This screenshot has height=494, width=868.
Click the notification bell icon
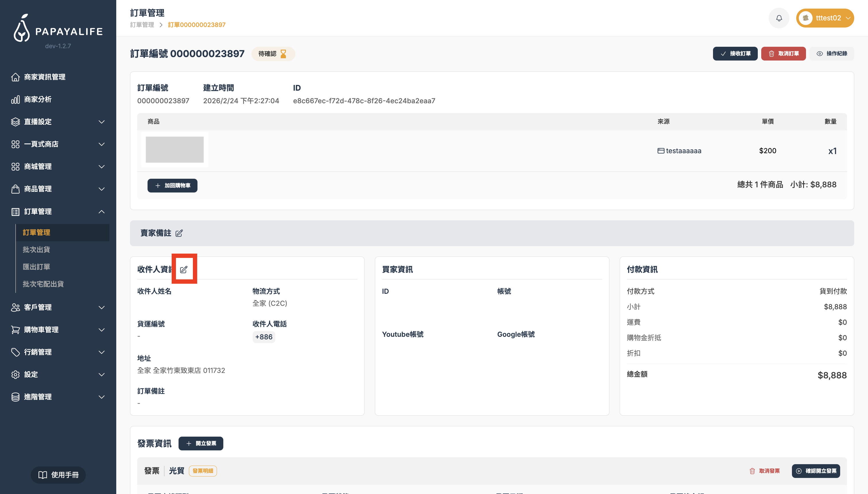[779, 18]
